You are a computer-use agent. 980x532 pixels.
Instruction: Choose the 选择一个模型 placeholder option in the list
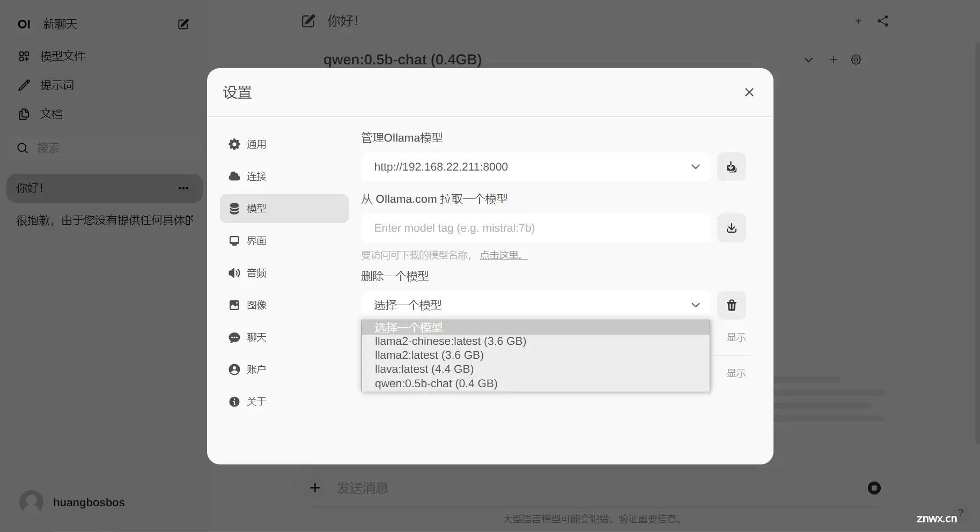[536, 327]
